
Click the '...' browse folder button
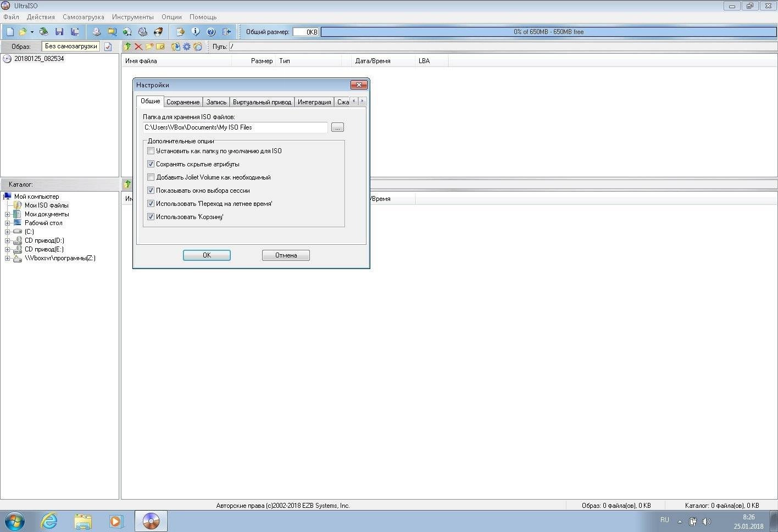(x=337, y=127)
